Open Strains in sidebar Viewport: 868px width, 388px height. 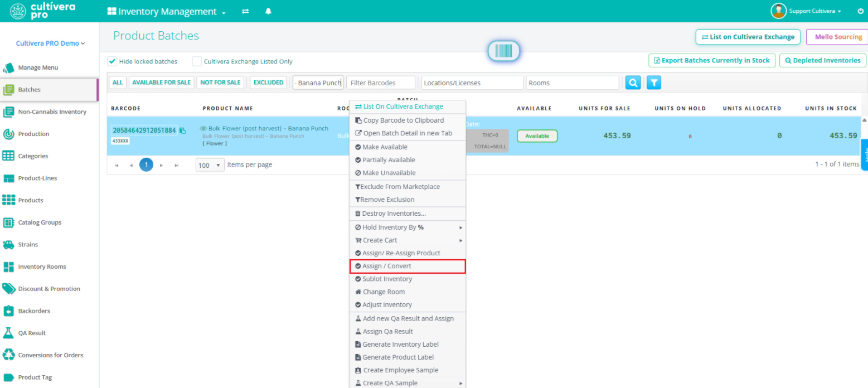point(49,245)
